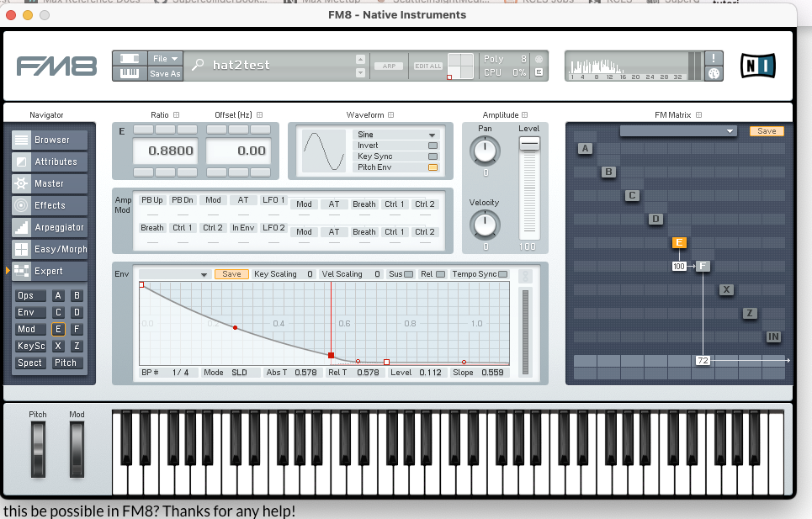This screenshot has height=519, width=812.
Task: Enable envelope Tempo Sync
Action: pyautogui.click(x=503, y=274)
